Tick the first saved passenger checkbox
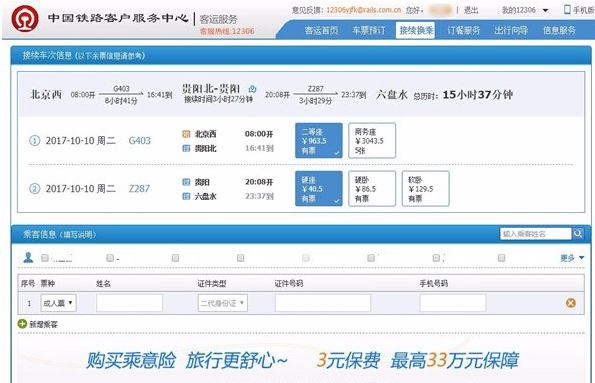This screenshot has width=595, height=383. (x=45, y=258)
